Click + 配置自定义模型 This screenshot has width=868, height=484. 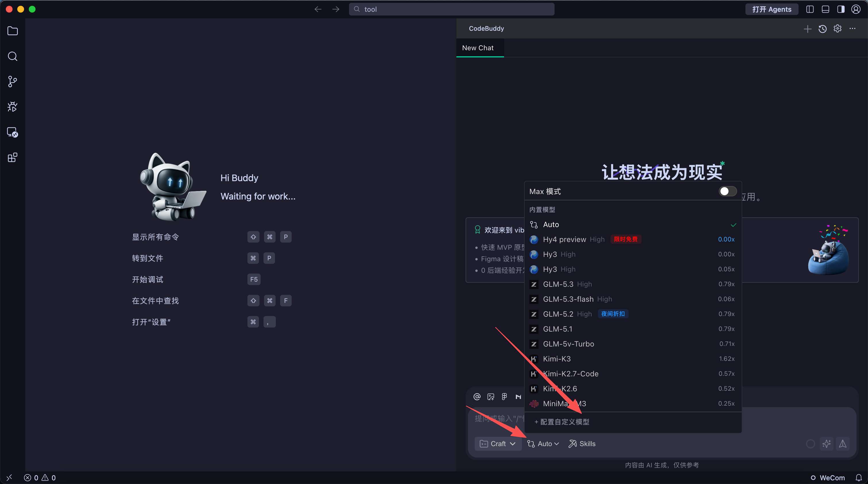click(x=562, y=422)
